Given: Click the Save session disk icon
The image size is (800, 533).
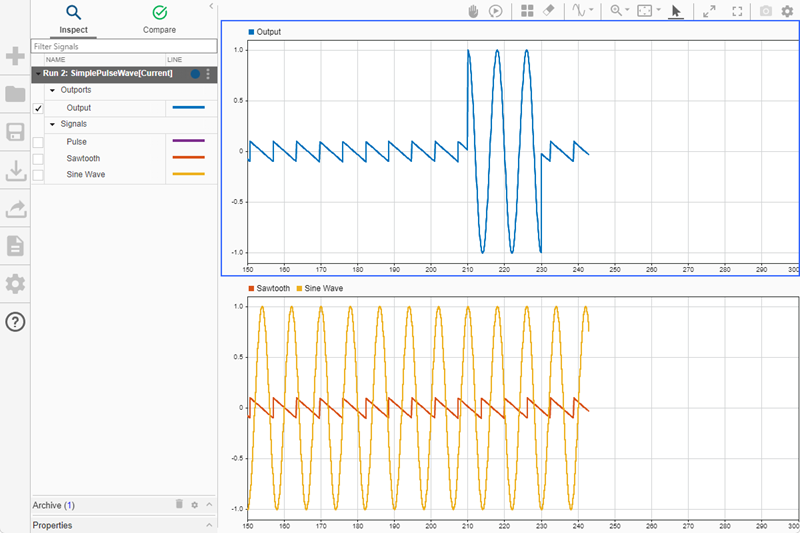Looking at the screenshot, I should coord(15,133).
